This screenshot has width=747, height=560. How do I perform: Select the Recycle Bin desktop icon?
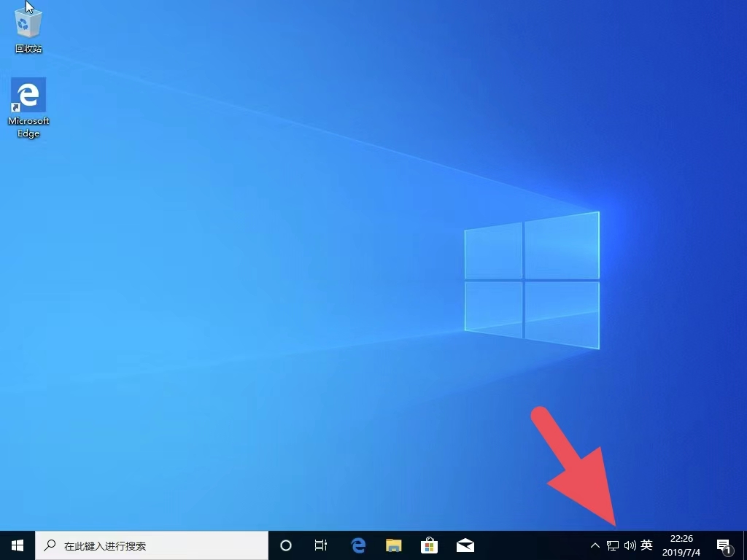pyautogui.click(x=28, y=29)
